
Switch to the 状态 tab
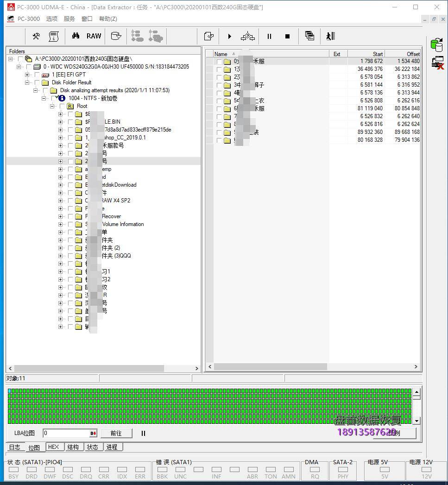pyautogui.click(x=93, y=447)
